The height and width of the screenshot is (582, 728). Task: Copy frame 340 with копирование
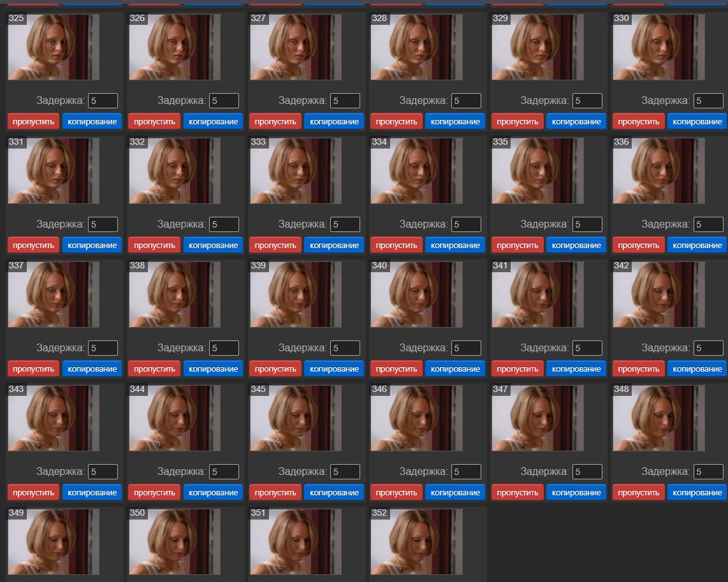[x=455, y=369]
